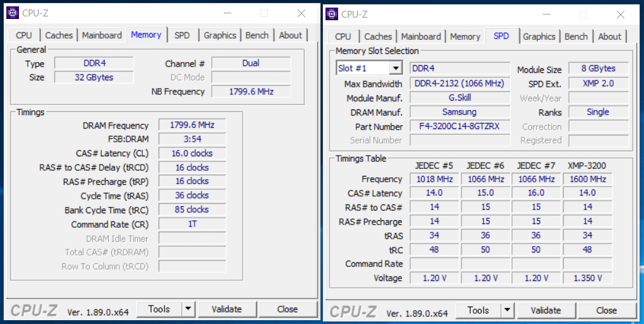Viewport: 644px width, 324px height.
Task: Click Validate button in left CPU-Z window
Action: coord(227,309)
